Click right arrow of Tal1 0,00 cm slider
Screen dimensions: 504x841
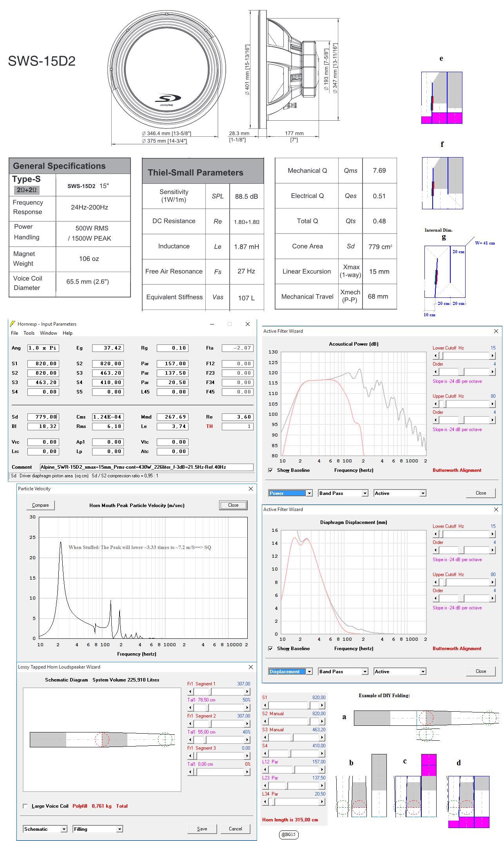tap(247, 772)
